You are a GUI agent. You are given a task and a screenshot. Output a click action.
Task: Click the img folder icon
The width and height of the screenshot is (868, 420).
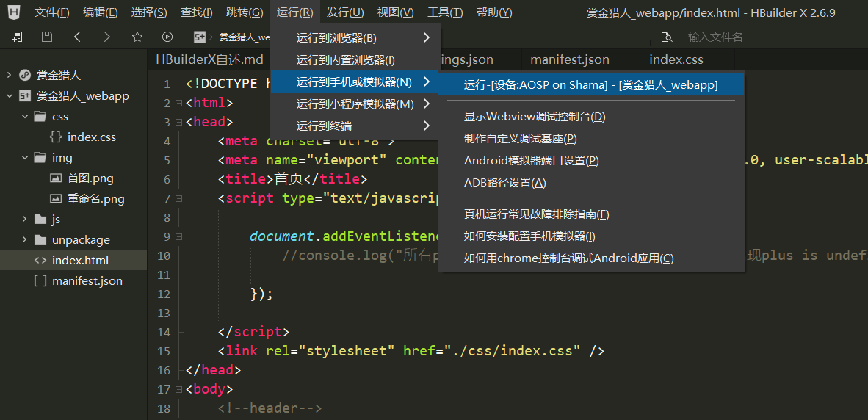(40, 158)
